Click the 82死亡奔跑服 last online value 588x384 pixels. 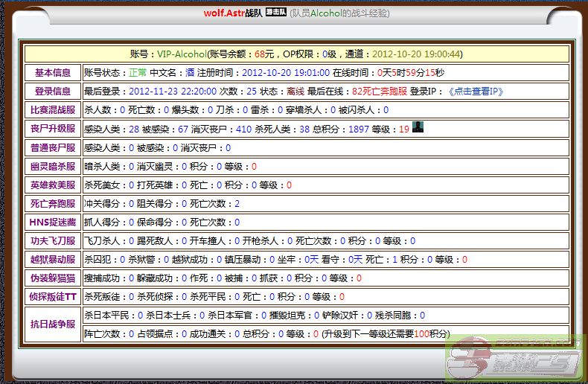point(380,92)
